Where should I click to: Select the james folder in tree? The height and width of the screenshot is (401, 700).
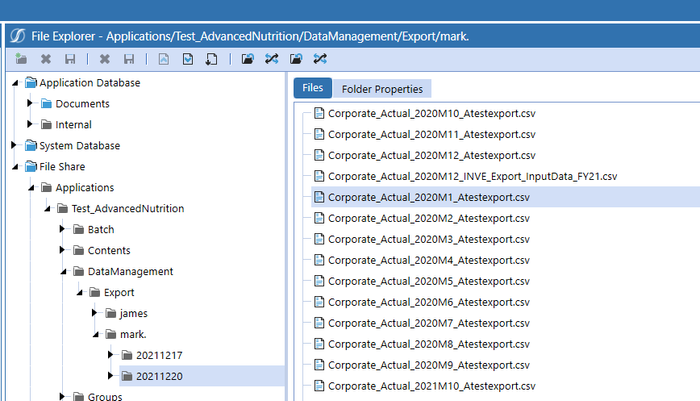(x=132, y=314)
